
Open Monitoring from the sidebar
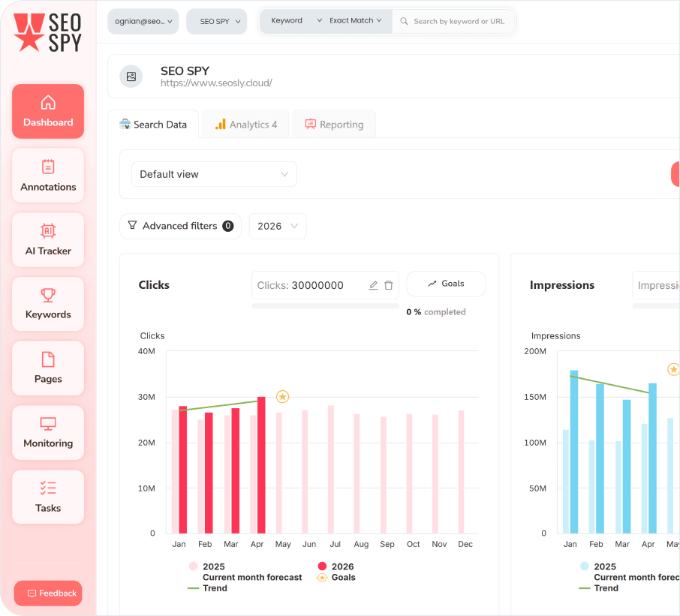[x=48, y=432]
